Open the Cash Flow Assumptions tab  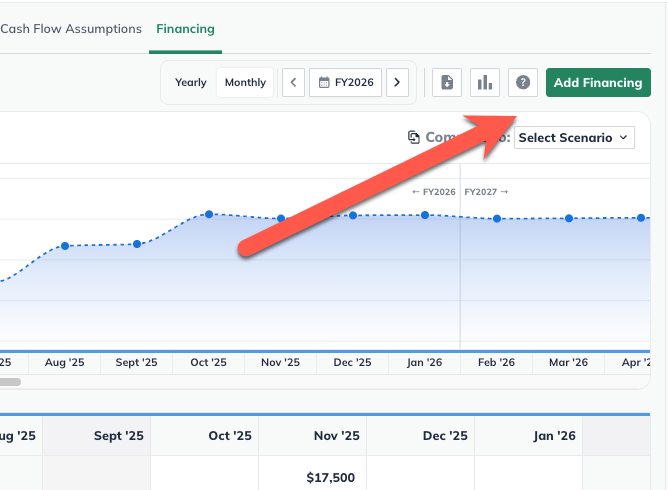coord(71,29)
